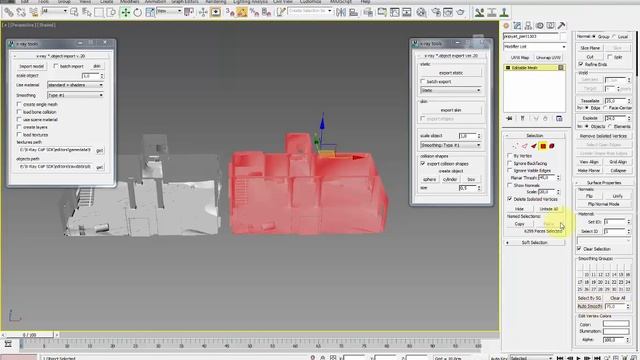640x360 pixels.
Task: Open import Smoothing Type #1 dropdown
Action: coord(76,95)
